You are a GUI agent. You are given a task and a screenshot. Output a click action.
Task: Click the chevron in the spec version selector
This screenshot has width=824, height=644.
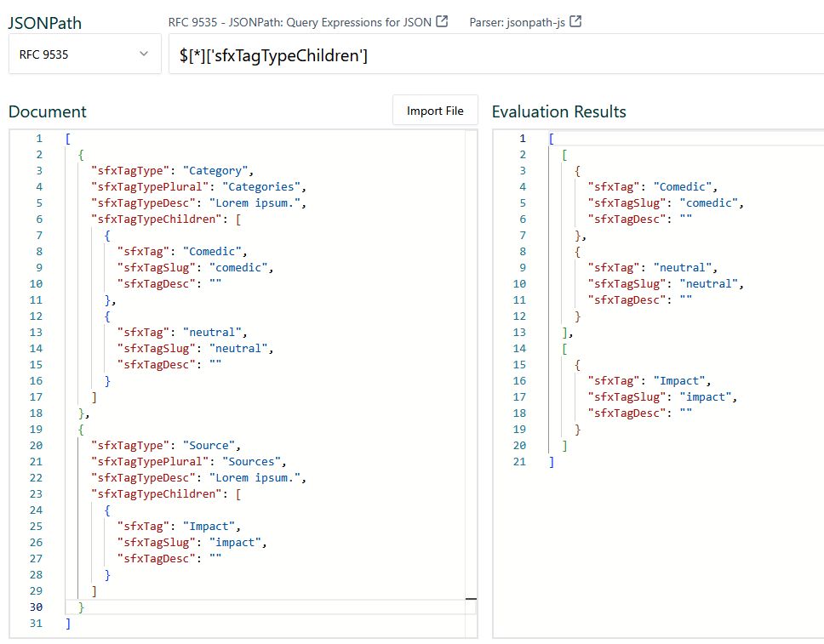(141, 54)
